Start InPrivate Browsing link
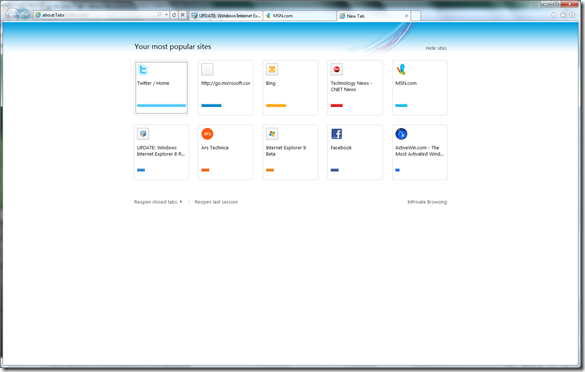 (x=427, y=202)
